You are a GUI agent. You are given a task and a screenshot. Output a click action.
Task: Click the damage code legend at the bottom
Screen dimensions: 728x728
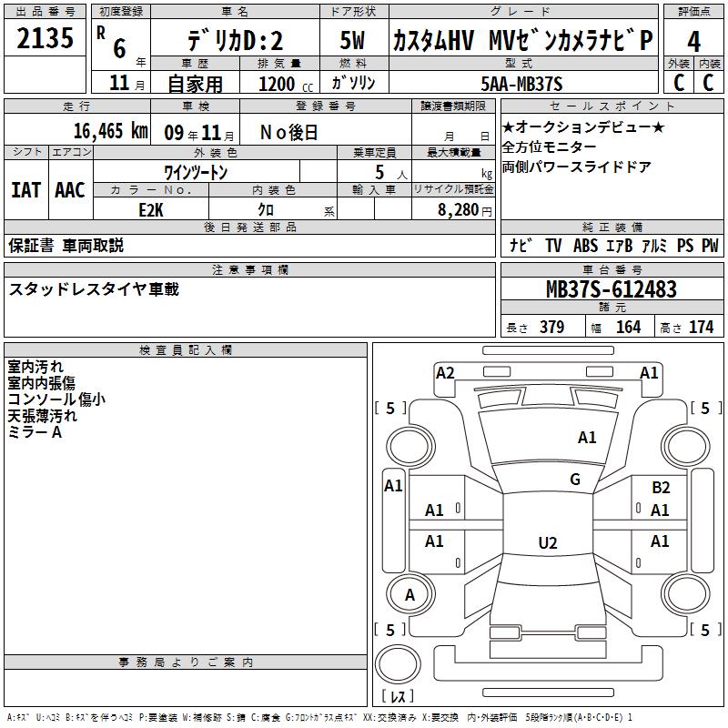click(319, 718)
